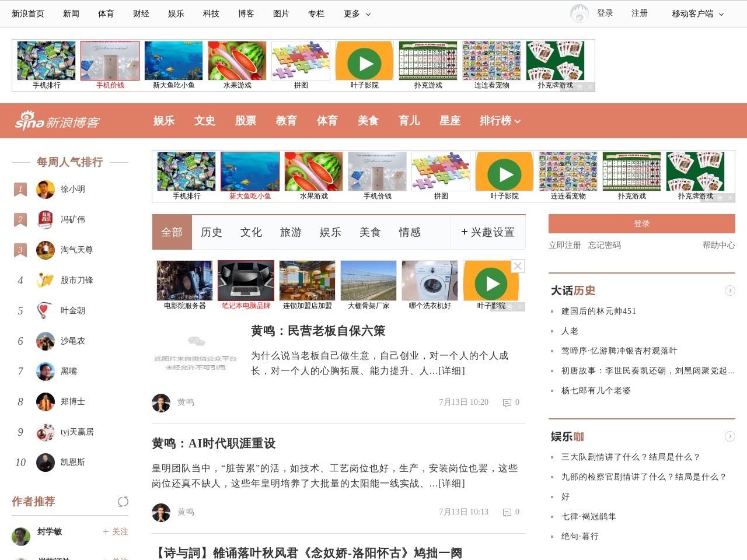This screenshot has width=747, height=560.
Task: Play the 叶子影院 ad in top banner
Action: coord(365,61)
